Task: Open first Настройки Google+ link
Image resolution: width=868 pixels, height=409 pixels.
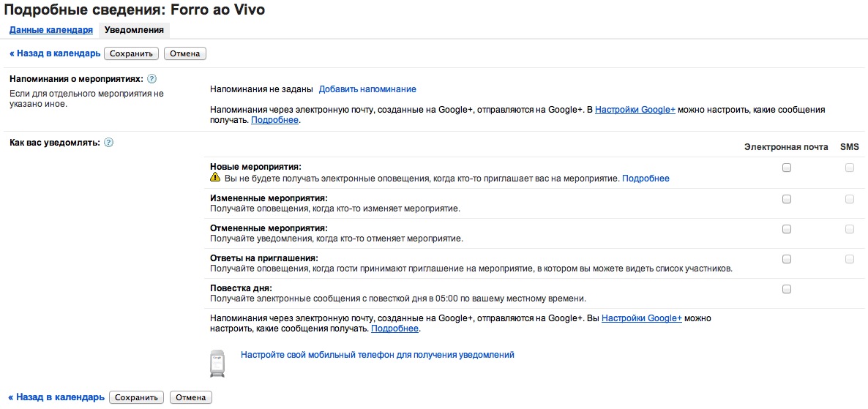Action: (x=635, y=110)
